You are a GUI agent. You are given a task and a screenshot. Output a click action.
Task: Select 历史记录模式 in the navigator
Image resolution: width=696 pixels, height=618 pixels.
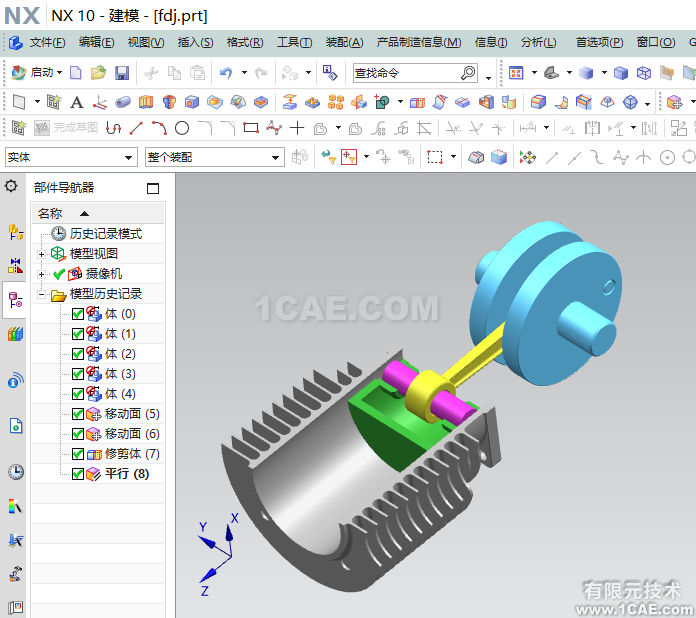106,234
